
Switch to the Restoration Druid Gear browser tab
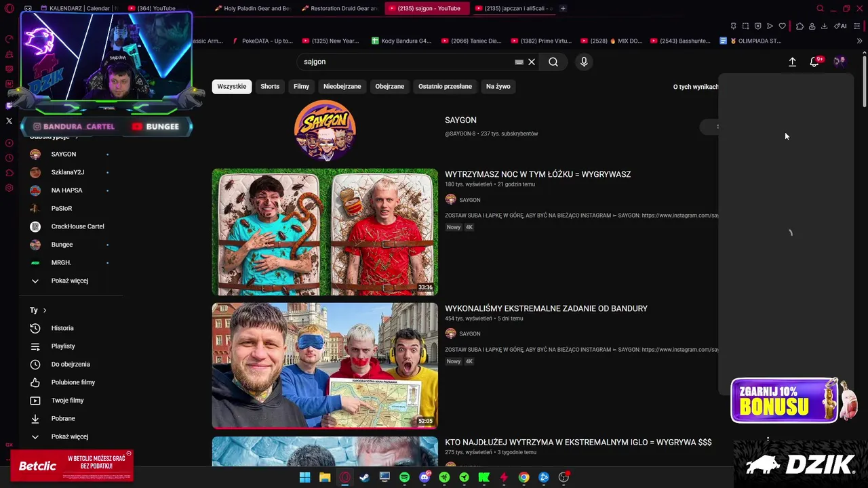tap(339, 8)
